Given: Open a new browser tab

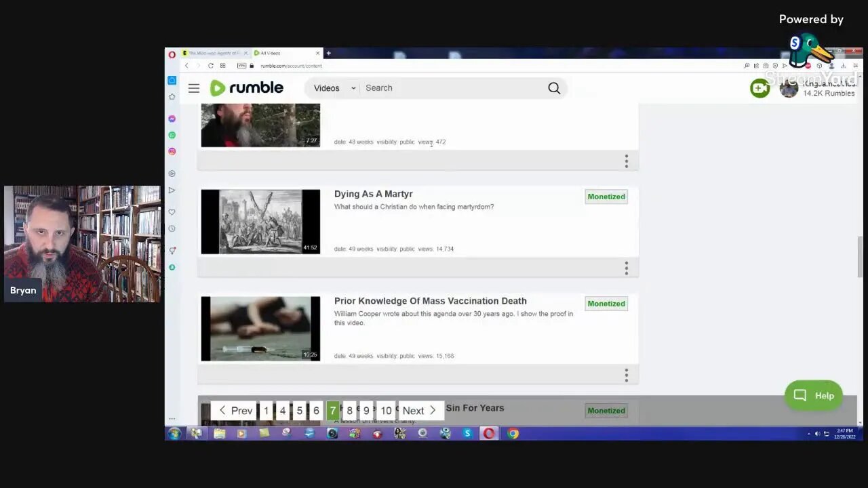Looking at the screenshot, I should tap(328, 53).
